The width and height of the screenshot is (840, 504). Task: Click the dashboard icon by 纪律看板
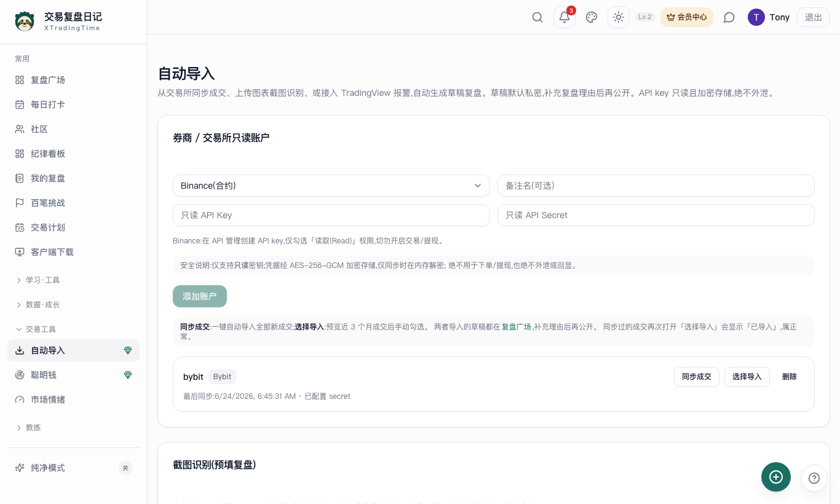pos(20,154)
